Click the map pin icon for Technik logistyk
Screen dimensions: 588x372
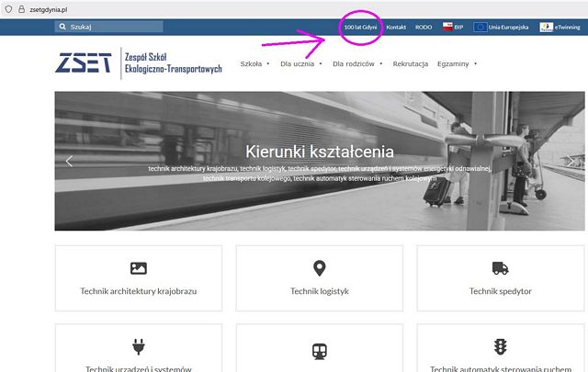click(x=320, y=268)
